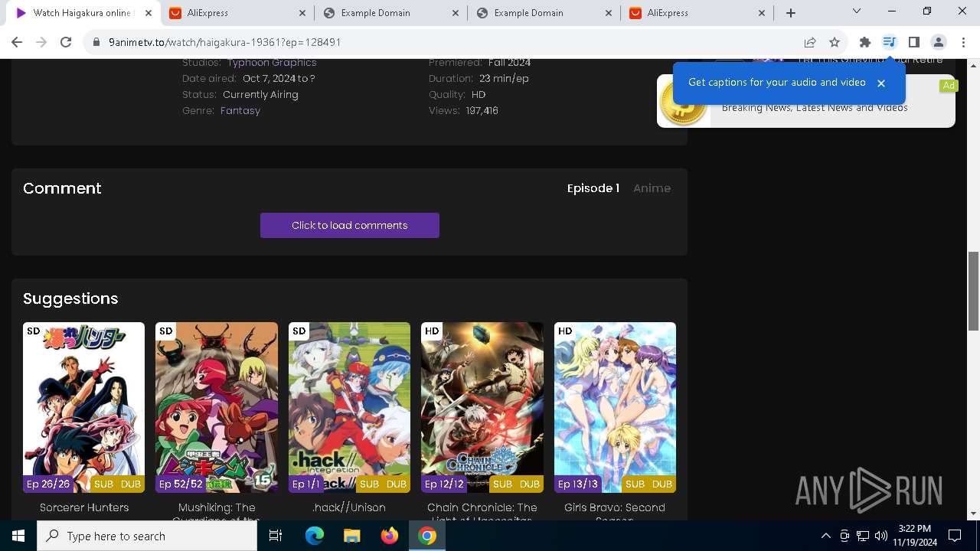The width and height of the screenshot is (980, 551).
Task: Click the browser forward arrow
Action: coord(41,42)
